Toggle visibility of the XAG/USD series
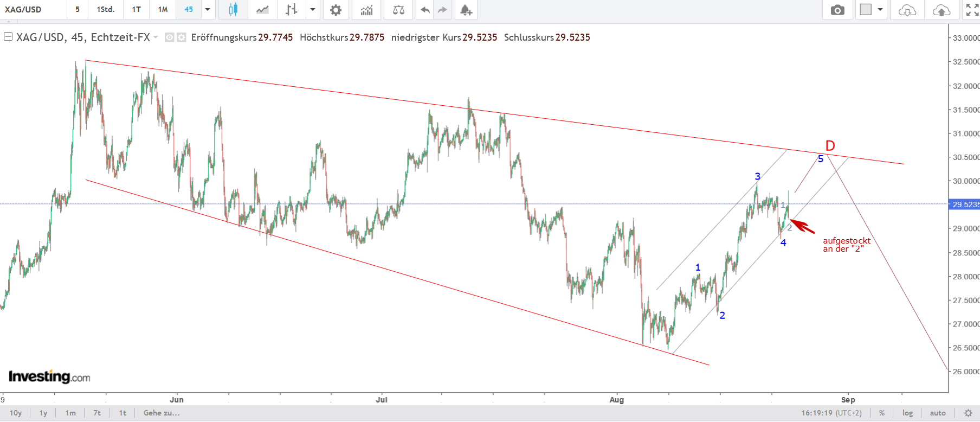980x422 pixels. coord(170,37)
